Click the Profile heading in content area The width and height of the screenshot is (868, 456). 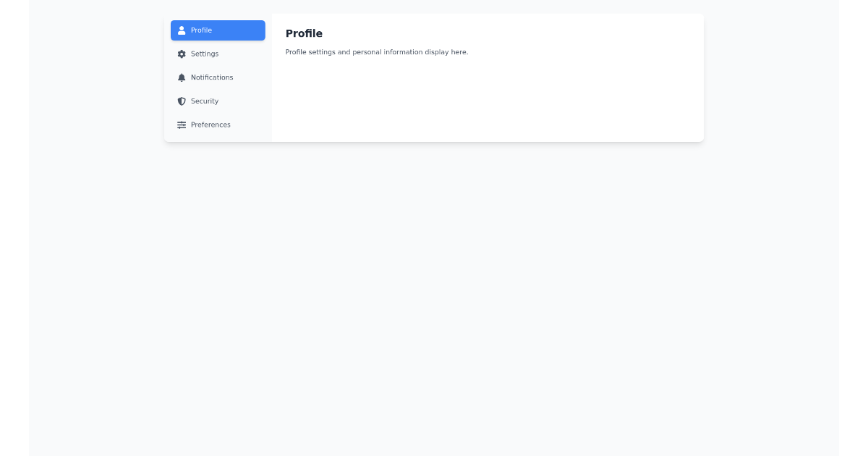(x=305, y=33)
